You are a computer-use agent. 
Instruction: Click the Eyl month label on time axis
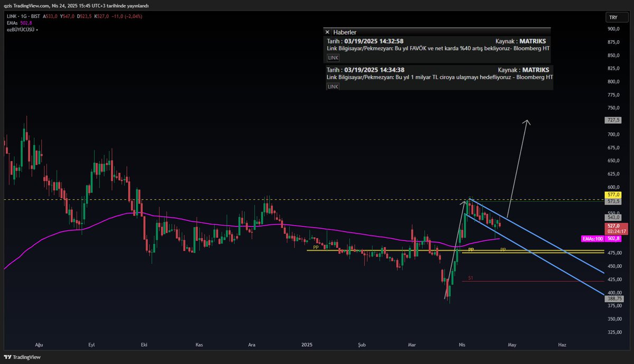tap(91, 344)
